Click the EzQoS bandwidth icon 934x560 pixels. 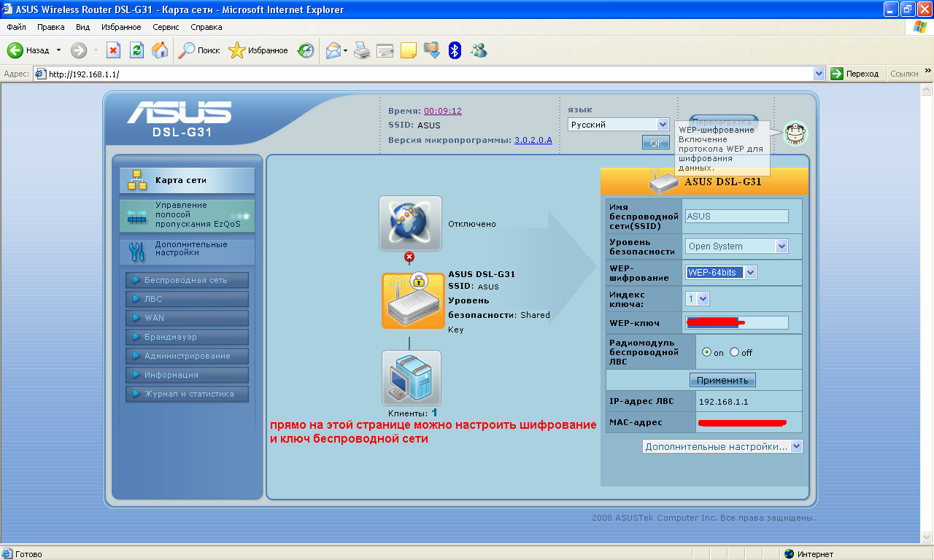[137, 216]
